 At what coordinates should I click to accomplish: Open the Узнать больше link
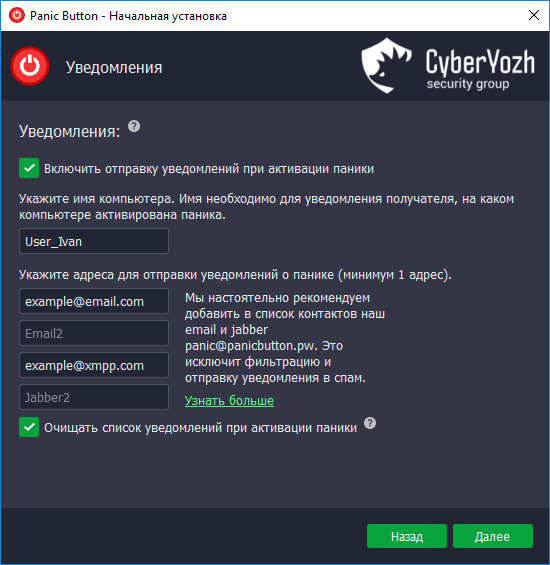pyautogui.click(x=229, y=400)
